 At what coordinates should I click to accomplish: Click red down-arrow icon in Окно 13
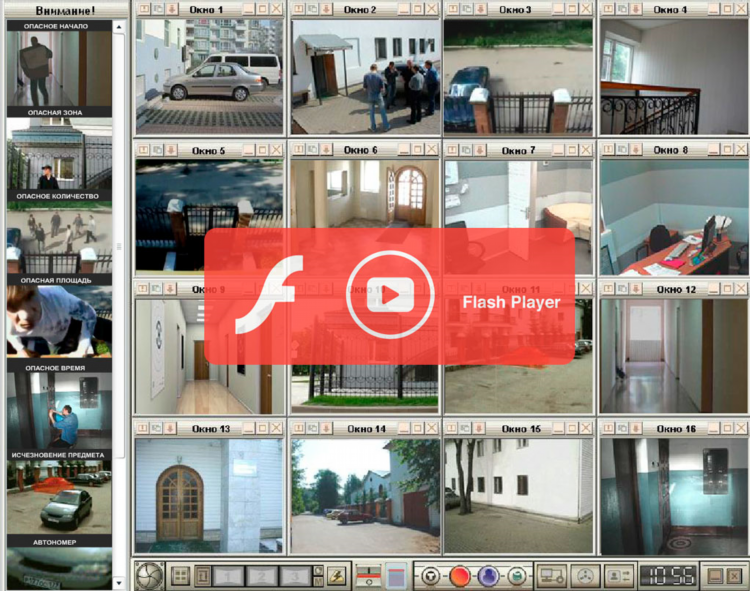pyautogui.click(x=171, y=428)
